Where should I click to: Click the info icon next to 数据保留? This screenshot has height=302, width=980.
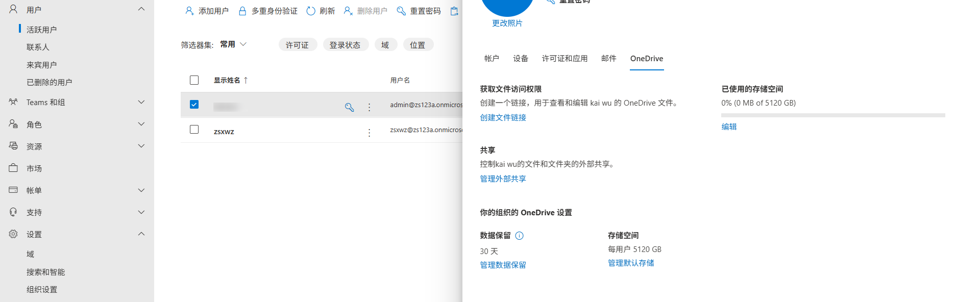point(519,236)
